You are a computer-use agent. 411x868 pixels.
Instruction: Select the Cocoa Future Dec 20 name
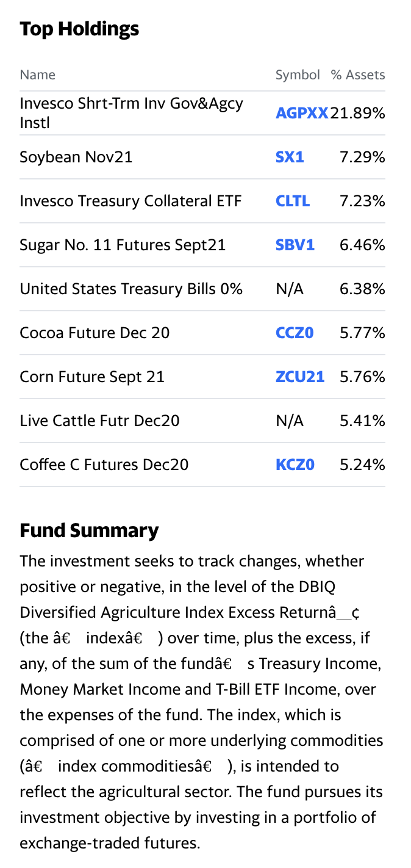(95, 333)
